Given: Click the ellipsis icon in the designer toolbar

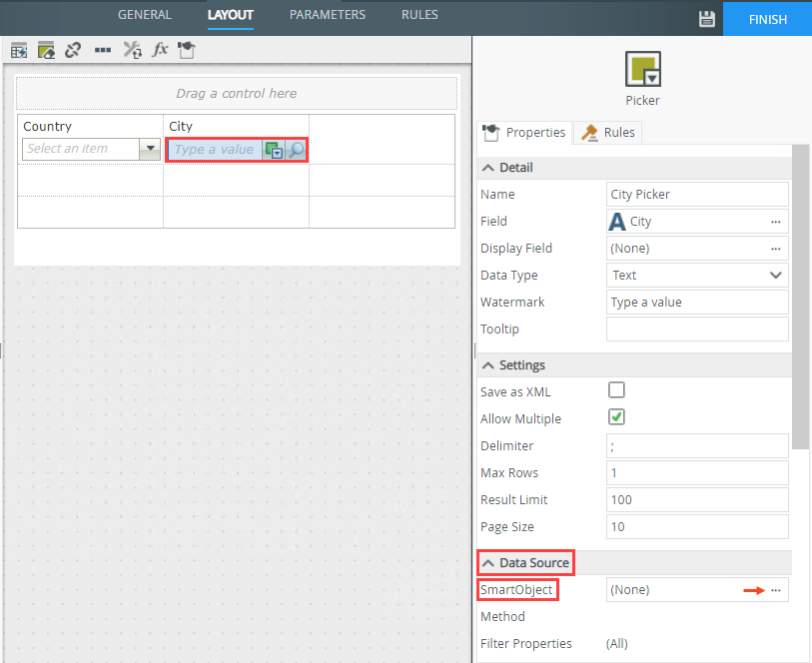Looking at the screenshot, I should pos(102,50).
